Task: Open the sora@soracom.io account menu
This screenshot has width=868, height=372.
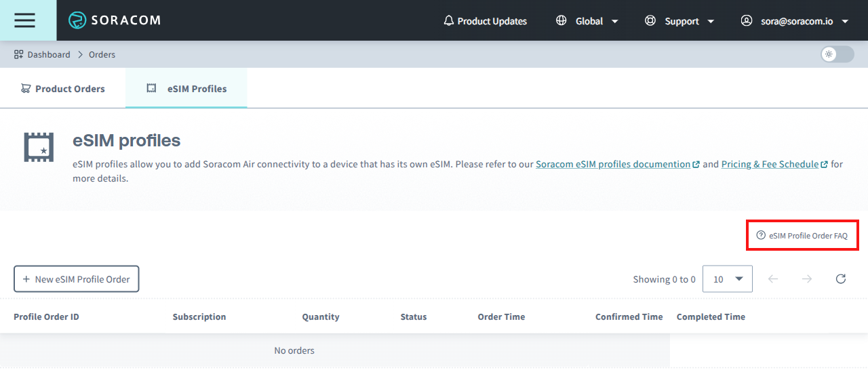Action: point(795,21)
